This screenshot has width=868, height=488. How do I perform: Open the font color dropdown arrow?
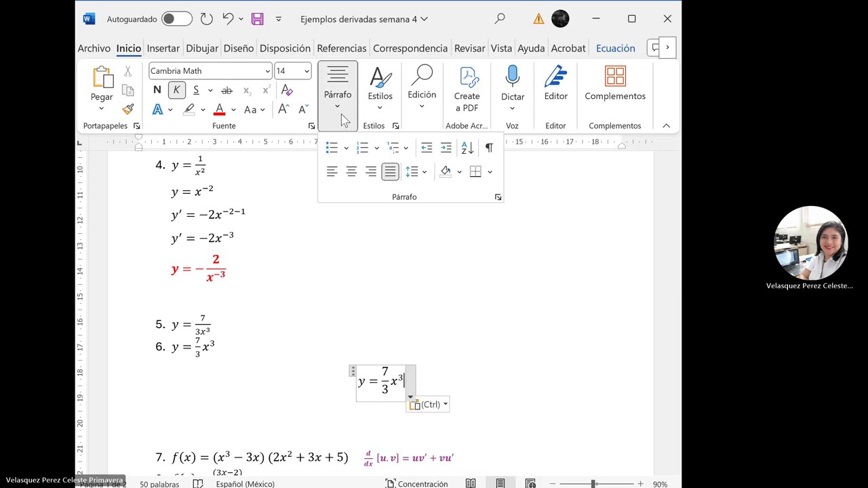(233, 109)
